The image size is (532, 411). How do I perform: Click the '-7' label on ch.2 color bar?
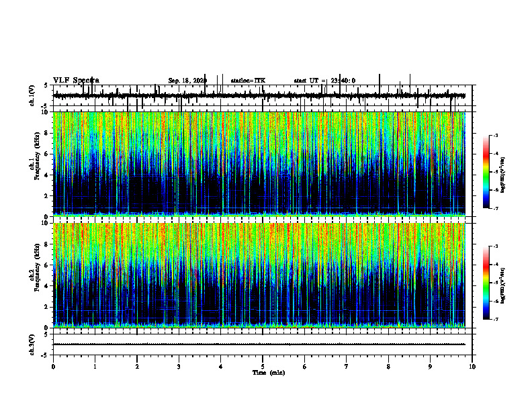point(496,320)
